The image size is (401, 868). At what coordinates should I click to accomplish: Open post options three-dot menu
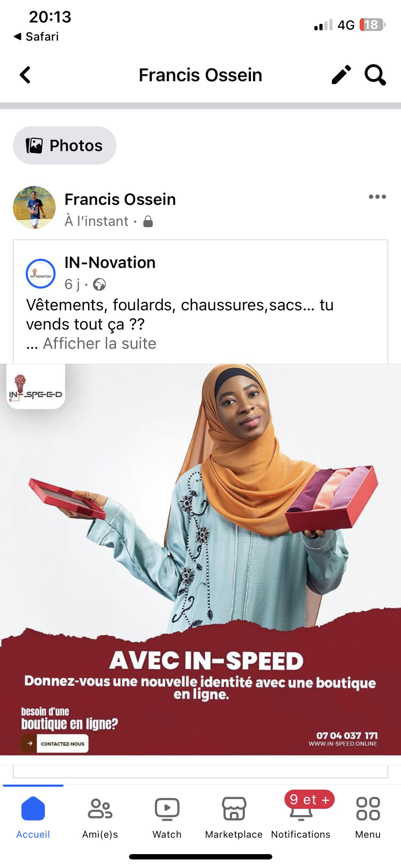[x=377, y=197]
